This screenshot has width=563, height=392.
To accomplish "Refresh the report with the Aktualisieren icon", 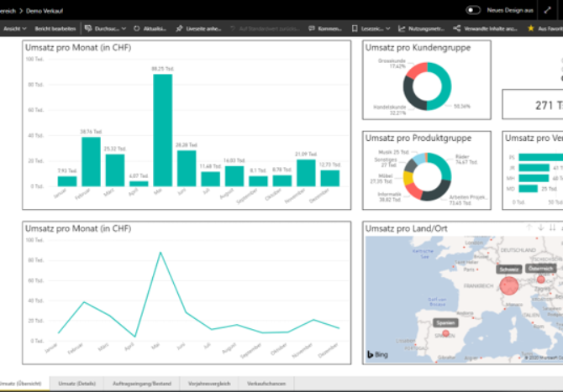I will [137, 29].
